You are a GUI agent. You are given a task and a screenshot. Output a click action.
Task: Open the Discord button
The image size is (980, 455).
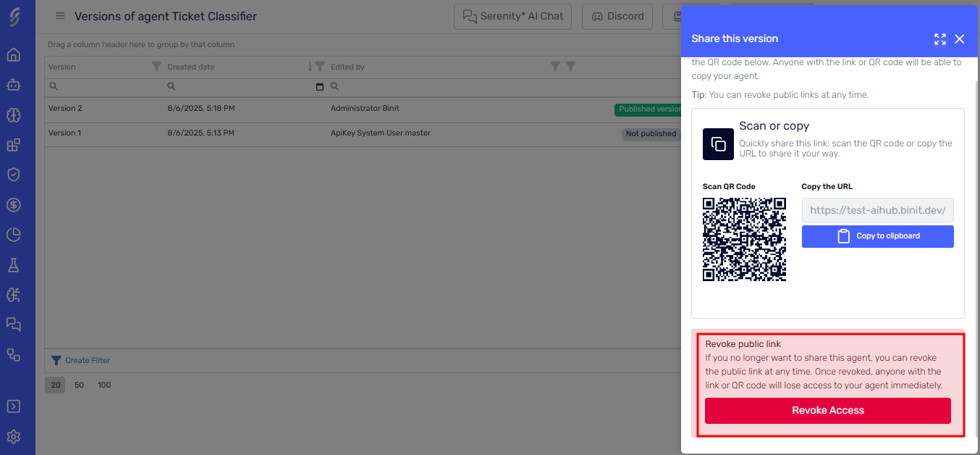(x=617, y=16)
